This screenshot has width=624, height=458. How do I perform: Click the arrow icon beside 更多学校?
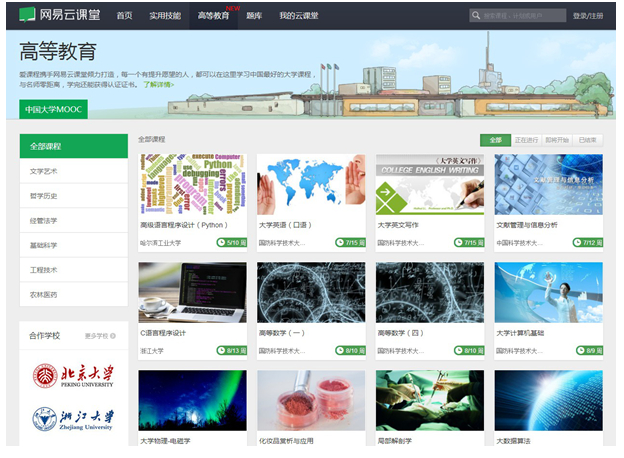(x=113, y=336)
